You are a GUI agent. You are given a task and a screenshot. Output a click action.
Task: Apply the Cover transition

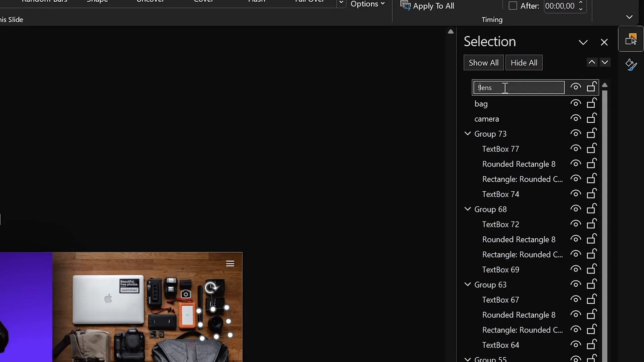[x=203, y=2]
